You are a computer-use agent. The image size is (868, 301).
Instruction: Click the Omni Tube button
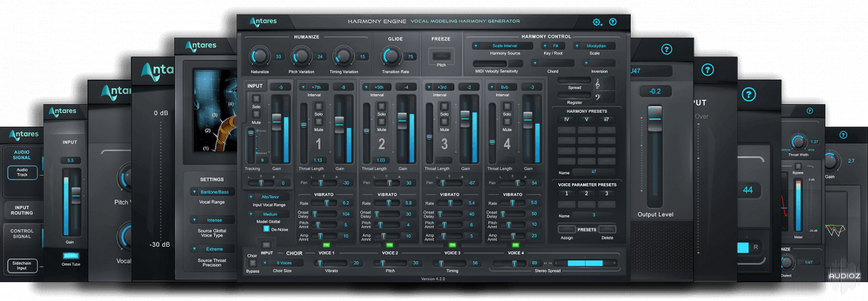72,255
